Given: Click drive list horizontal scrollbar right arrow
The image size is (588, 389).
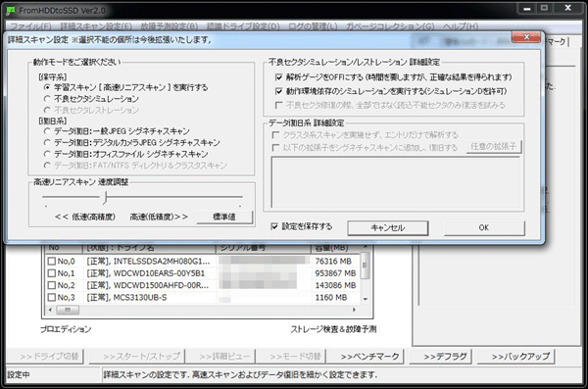Looking at the screenshot, I should pyautogui.click(x=353, y=310).
